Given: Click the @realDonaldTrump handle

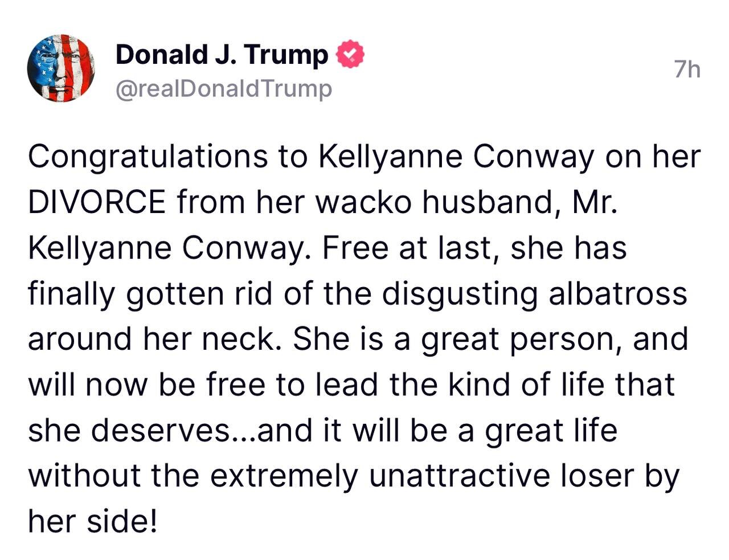Looking at the screenshot, I should tap(224, 88).
